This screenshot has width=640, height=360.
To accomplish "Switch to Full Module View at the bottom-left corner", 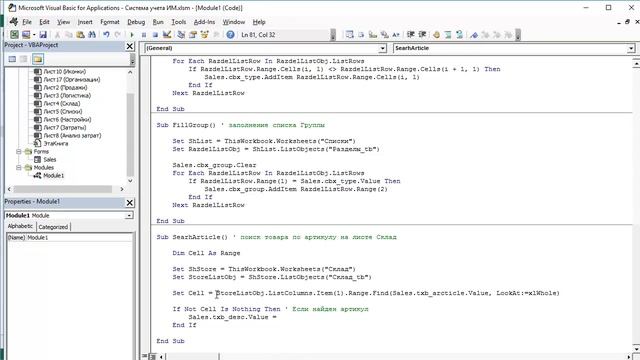I will pyautogui.click(x=152, y=356).
